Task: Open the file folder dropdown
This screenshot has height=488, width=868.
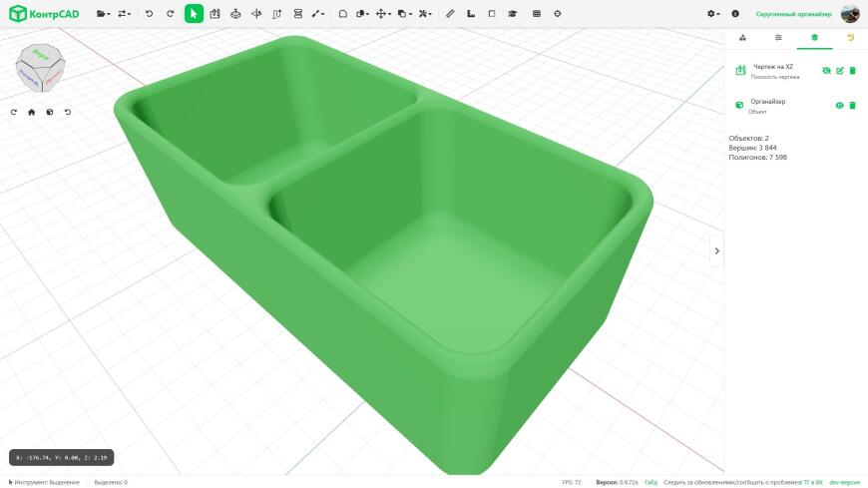Action: click(103, 14)
